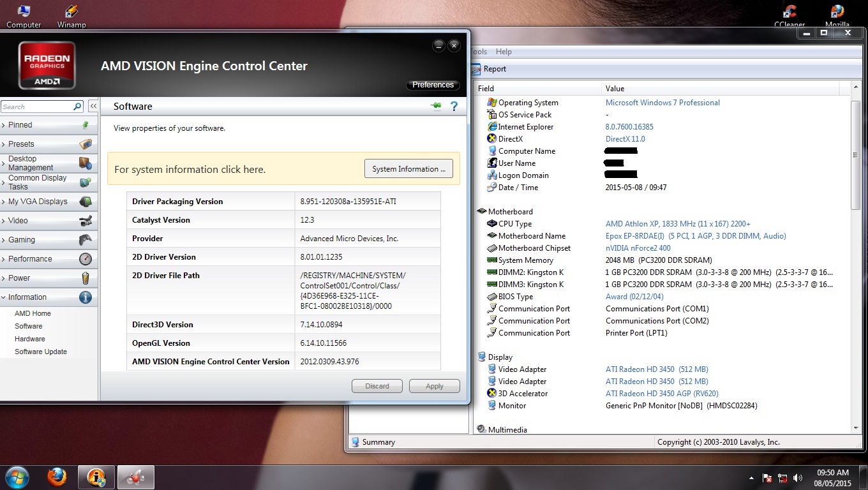Expand Common Display Tasks section

click(49, 182)
